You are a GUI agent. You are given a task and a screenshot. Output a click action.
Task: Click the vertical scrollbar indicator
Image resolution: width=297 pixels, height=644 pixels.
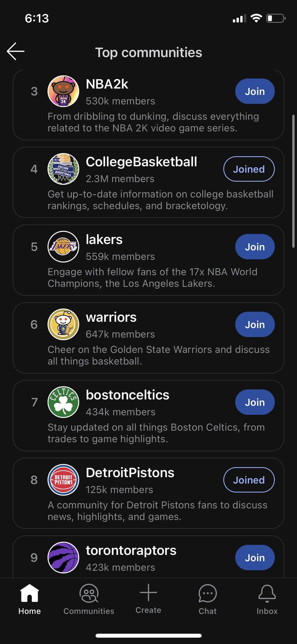coord(293,181)
